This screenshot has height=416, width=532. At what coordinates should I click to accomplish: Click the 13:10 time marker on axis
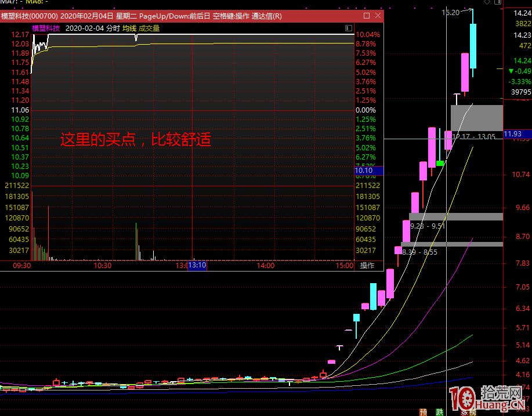pos(197,265)
